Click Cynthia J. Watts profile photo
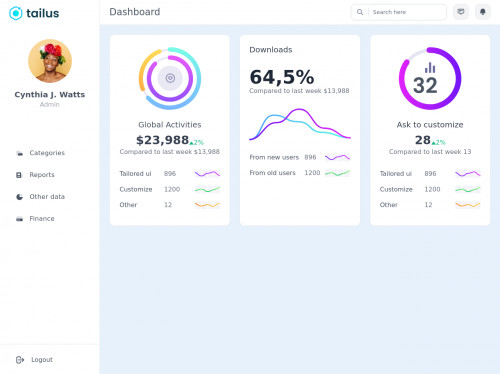 tap(50, 61)
